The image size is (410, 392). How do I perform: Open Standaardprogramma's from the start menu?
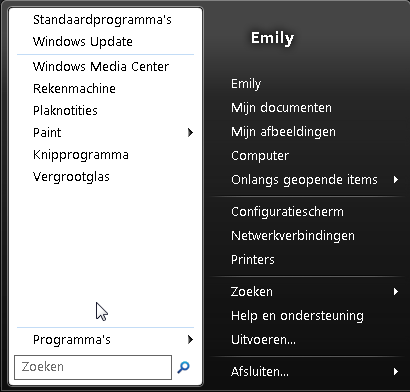(x=102, y=20)
